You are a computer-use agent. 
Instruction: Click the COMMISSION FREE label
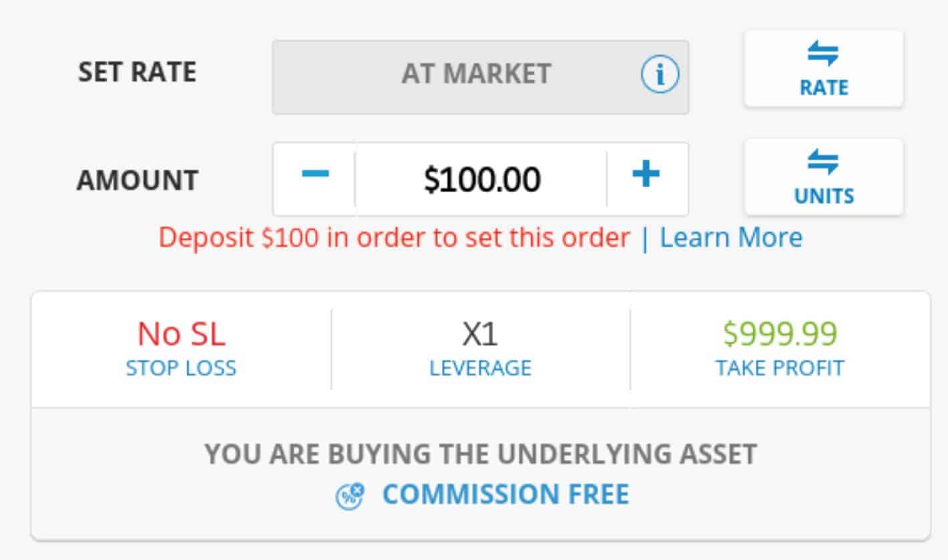coord(505,494)
